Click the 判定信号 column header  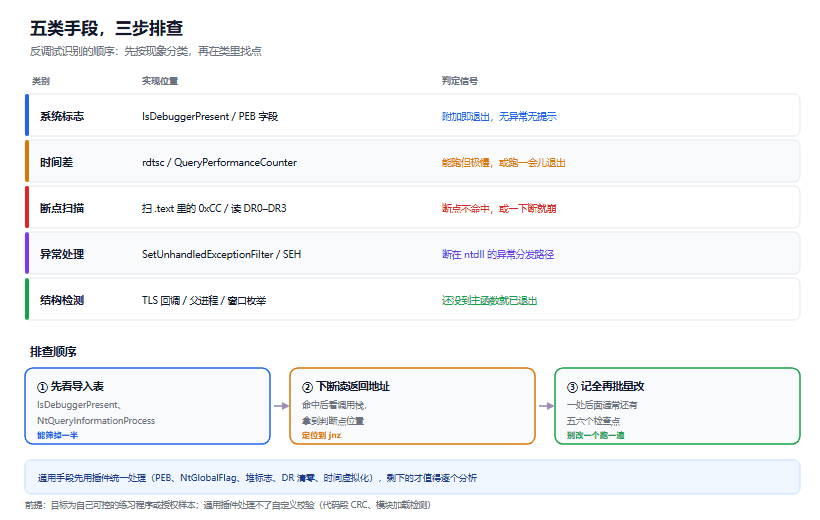tap(460, 81)
